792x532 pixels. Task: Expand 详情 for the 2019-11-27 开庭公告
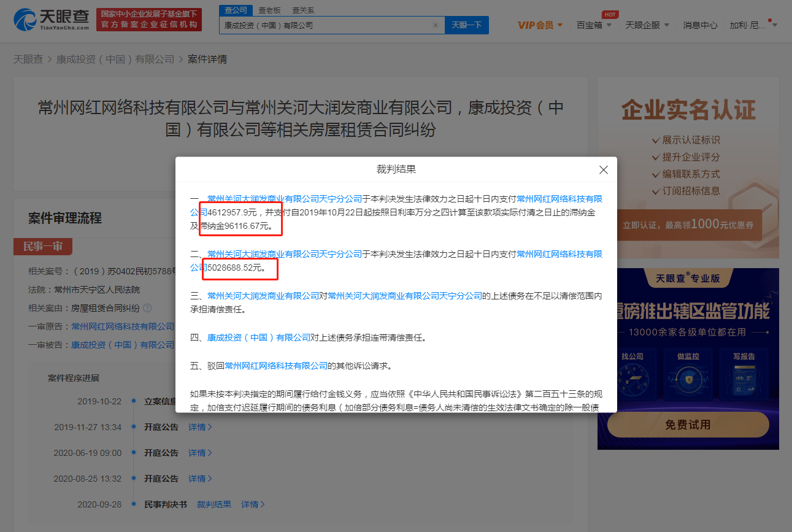click(x=200, y=427)
